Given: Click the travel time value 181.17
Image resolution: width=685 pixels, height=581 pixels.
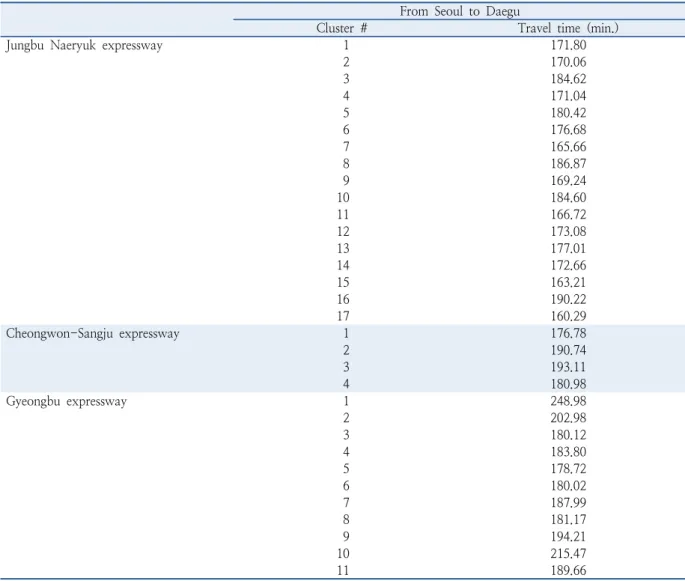Looking at the screenshot, I should (568, 520).
